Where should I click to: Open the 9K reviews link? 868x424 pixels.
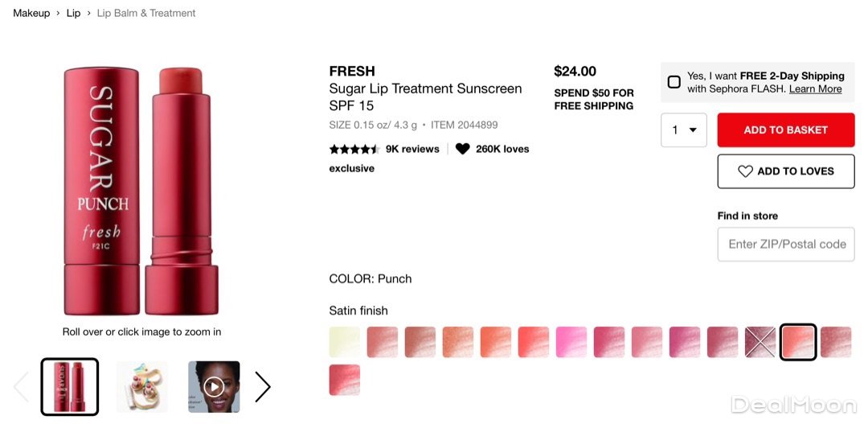(x=412, y=149)
